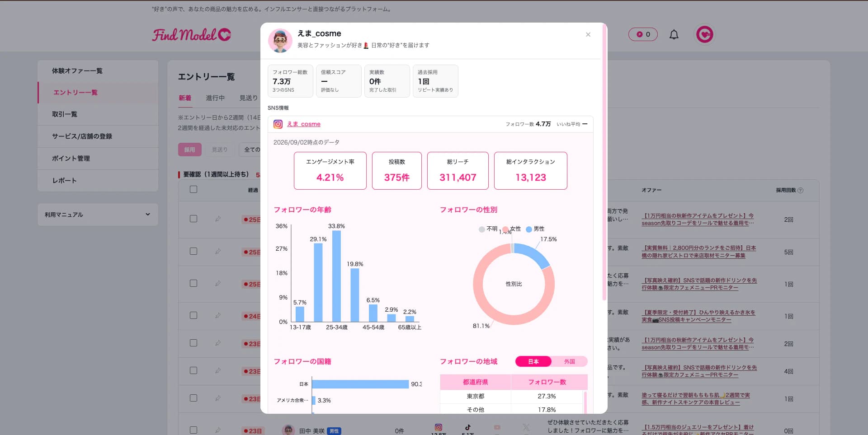Check the row for the 塗って寝るだけ skincare offer
The height and width of the screenshot is (435, 868).
click(x=193, y=398)
